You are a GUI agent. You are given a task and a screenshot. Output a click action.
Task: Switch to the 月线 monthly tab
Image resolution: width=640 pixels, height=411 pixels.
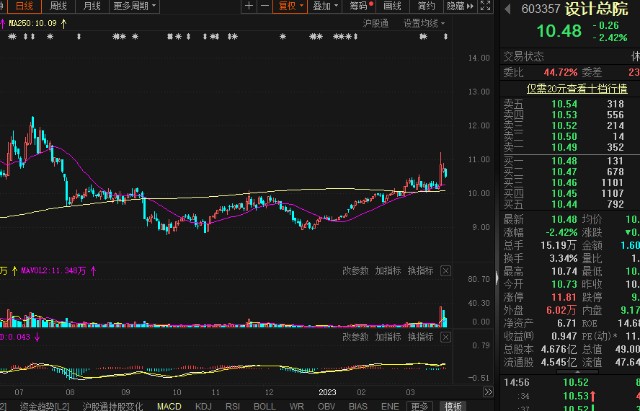pyautogui.click(x=91, y=6)
